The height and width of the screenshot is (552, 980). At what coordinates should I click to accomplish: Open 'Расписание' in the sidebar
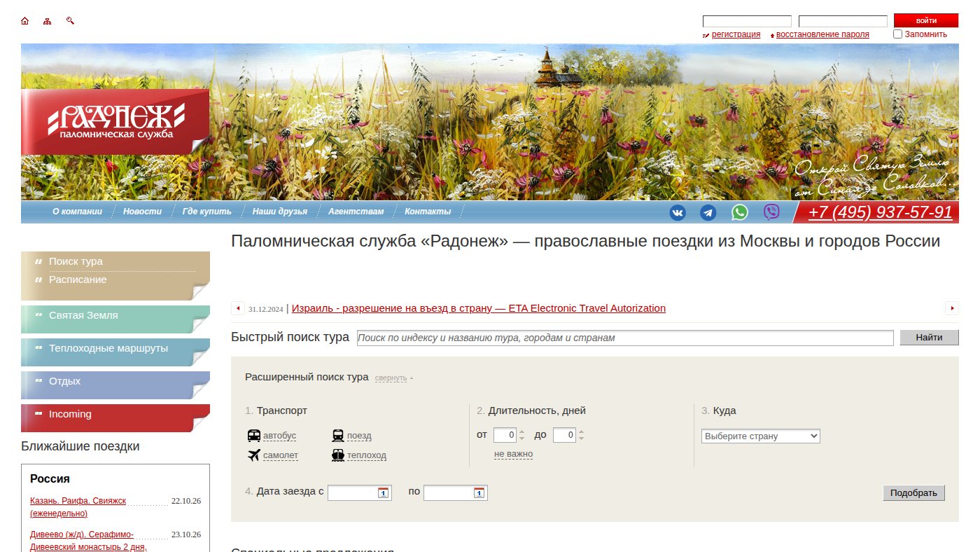(78, 280)
